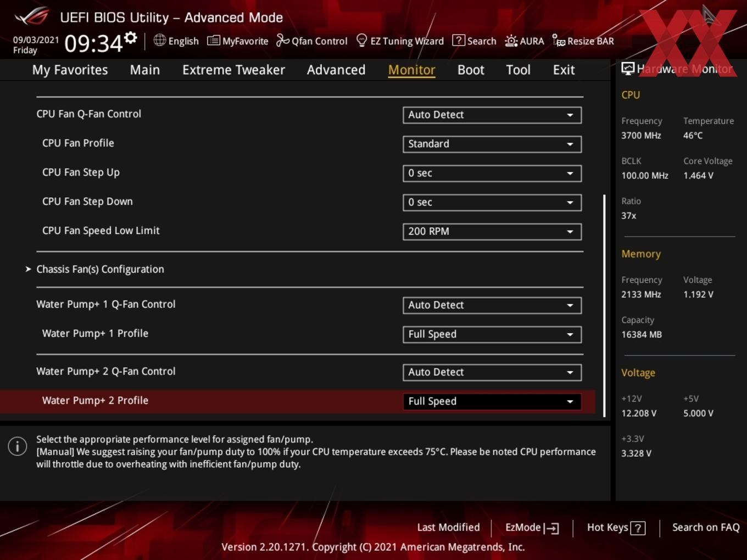Open Water Pump+ 1 Profile dropdown
747x560 pixels.
click(492, 334)
